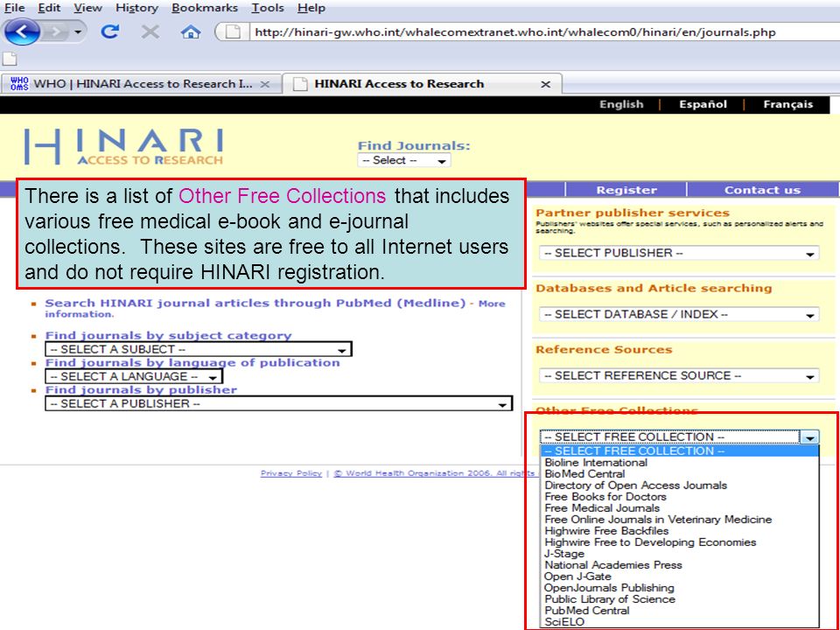The height and width of the screenshot is (630, 840).
Task: Open the Tools menu
Action: pos(268,8)
